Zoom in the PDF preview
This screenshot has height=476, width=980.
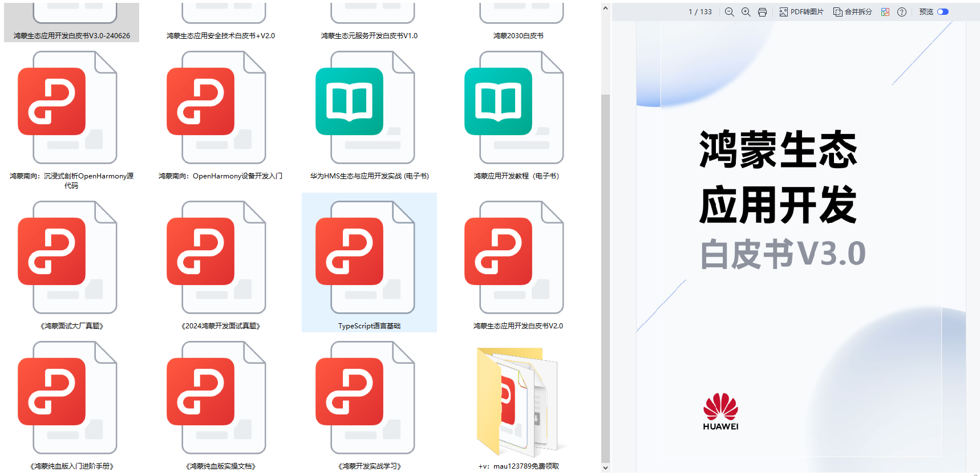coord(746,12)
